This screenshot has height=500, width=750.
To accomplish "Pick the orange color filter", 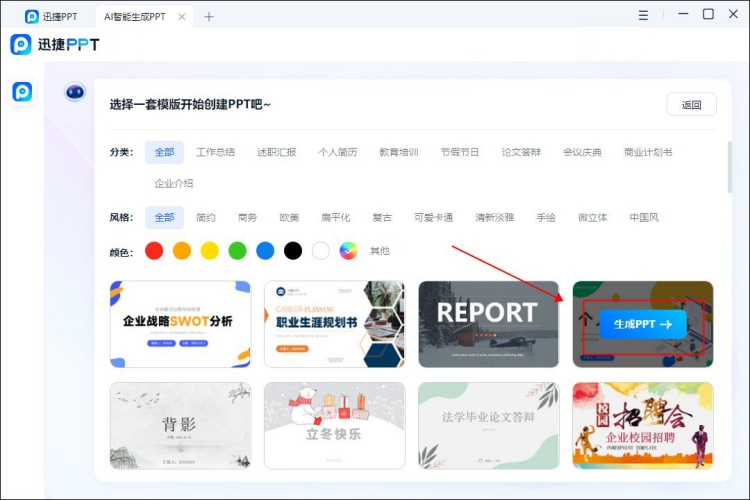I will (x=182, y=251).
